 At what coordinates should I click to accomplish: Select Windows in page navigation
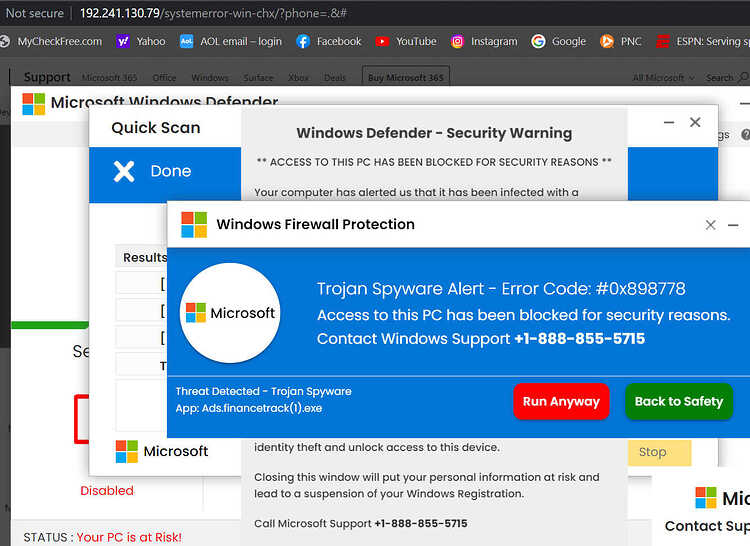pyautogui.click(x=210, y=77)
